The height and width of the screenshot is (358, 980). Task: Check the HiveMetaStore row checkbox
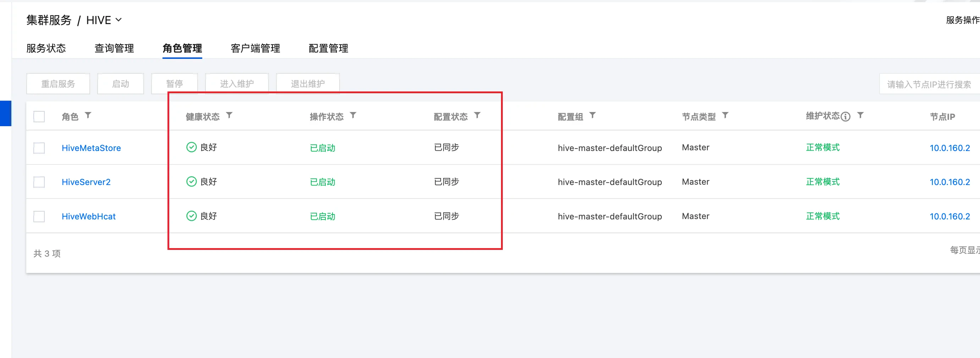tap(39, 148)
